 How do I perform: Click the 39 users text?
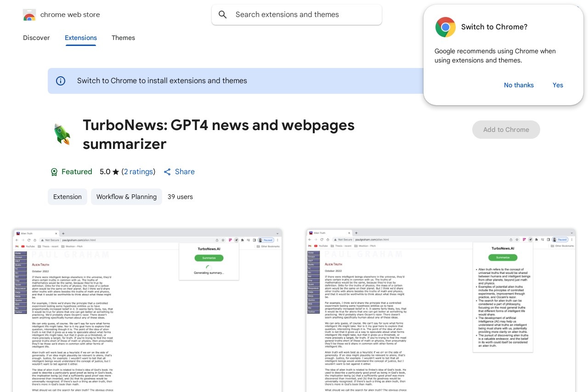click(x=180, y=197)
